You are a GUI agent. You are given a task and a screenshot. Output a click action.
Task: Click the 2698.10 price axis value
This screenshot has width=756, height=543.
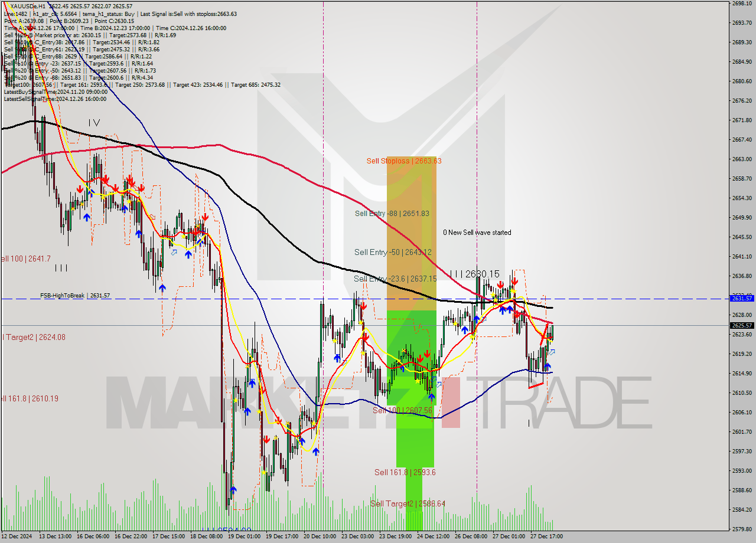[x=741, y=3]
